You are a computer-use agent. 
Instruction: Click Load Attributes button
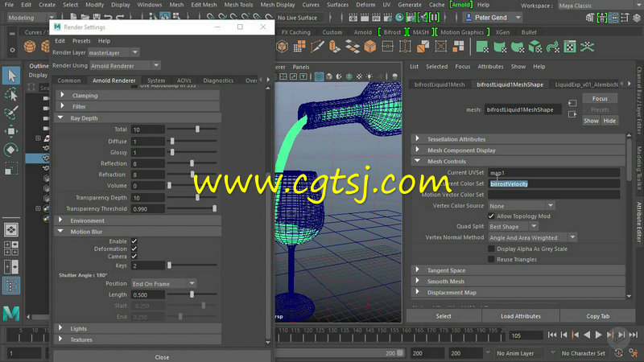[x=520, y=316]
